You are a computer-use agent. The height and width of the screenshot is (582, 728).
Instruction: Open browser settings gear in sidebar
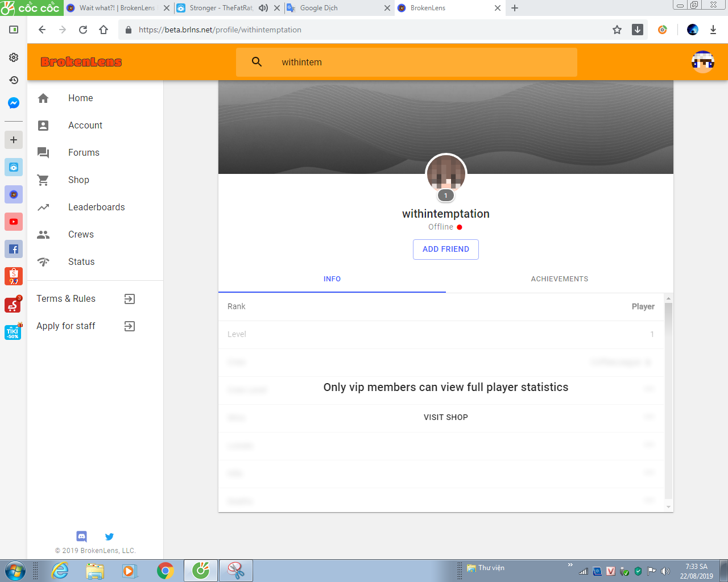pyautogui.click(x=14, y=57)
